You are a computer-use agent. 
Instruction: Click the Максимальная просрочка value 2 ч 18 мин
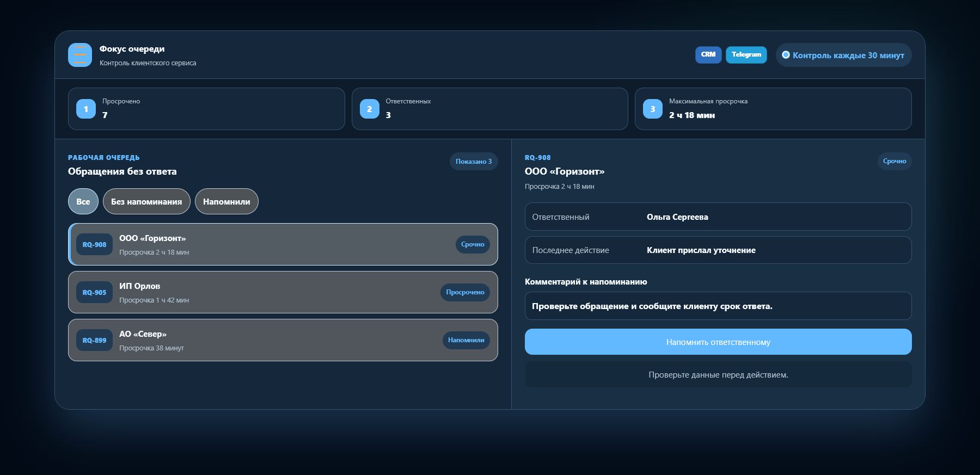click(x=692, y=115)
